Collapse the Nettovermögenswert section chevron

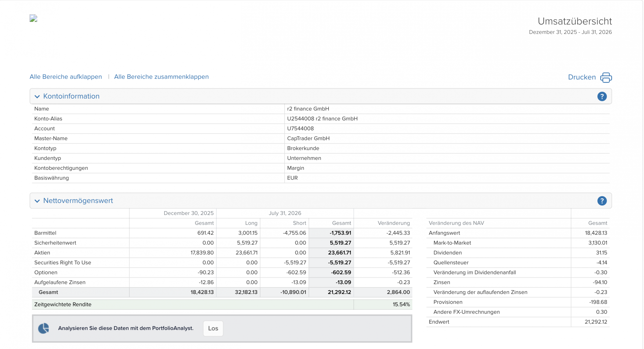(37, 201)
